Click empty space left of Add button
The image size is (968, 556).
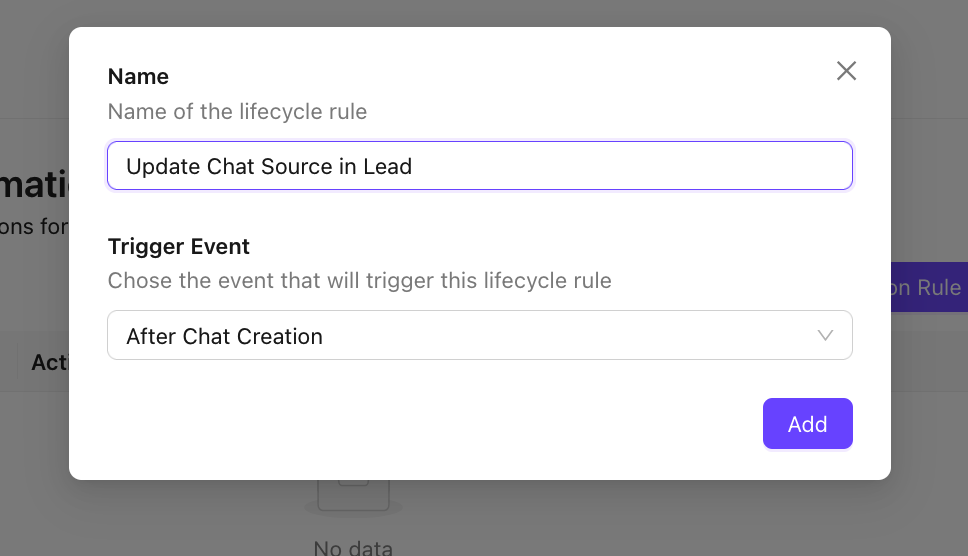pos(500,424)
